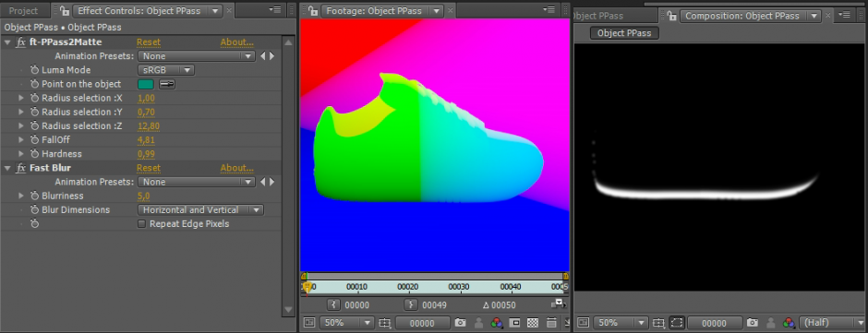Screen dimensions: 868x333
Task: Open About for ft-PPass2Matte
Action: (237, 42)
